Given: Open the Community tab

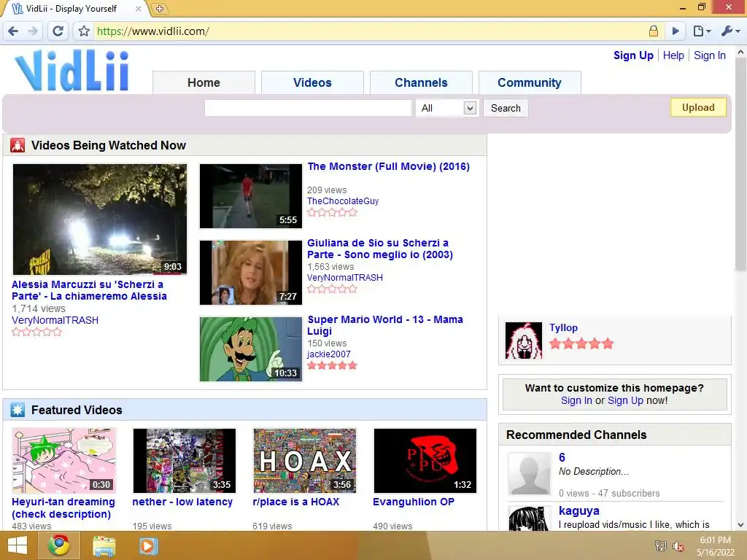Looking at the screenshot, I should pos(530,83).
